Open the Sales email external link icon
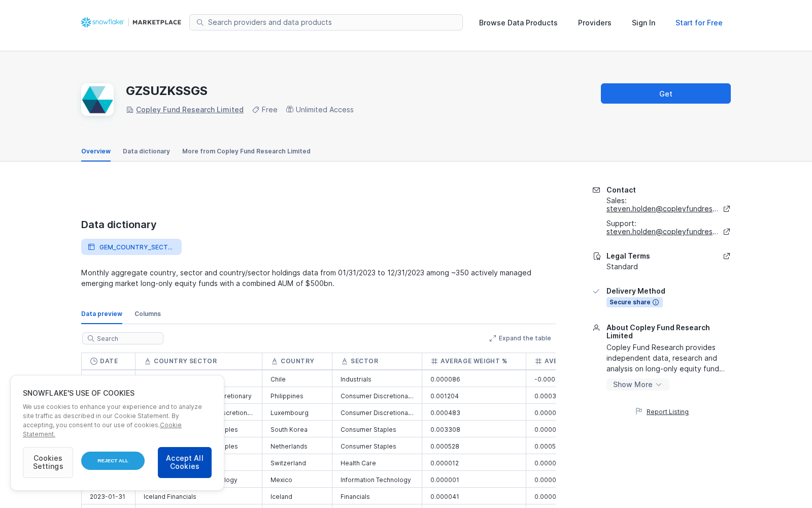The height and width of the screenshot is (508, 812). pos(727,209)
